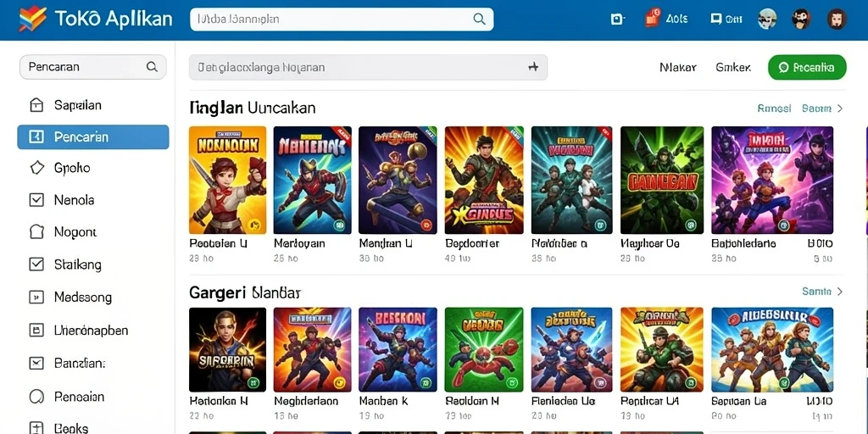868x434 pixels.
Task: Open the Ranesi link
Action: point(774,108)
